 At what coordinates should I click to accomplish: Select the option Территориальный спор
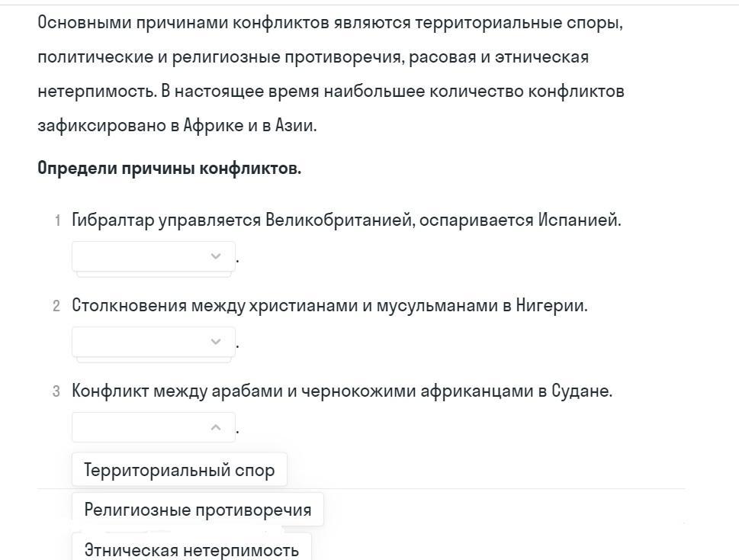tap(179, 470)
